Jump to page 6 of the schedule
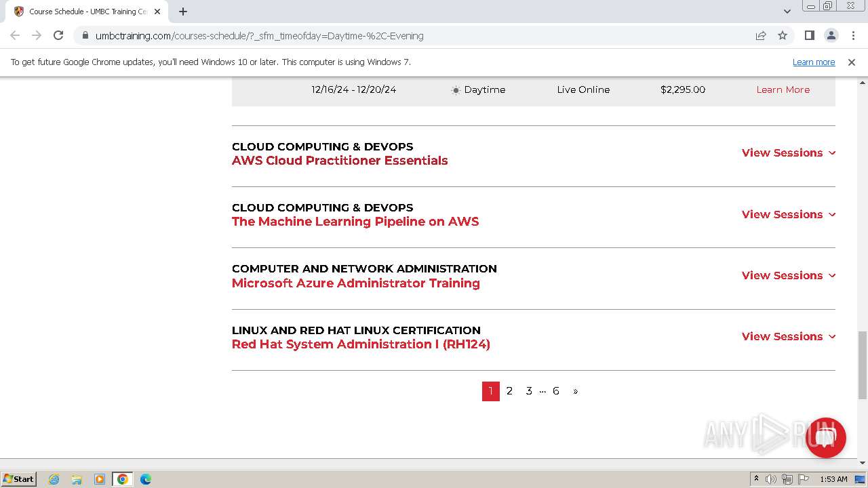The image size is (868, 488). click(x=556, y=391)
